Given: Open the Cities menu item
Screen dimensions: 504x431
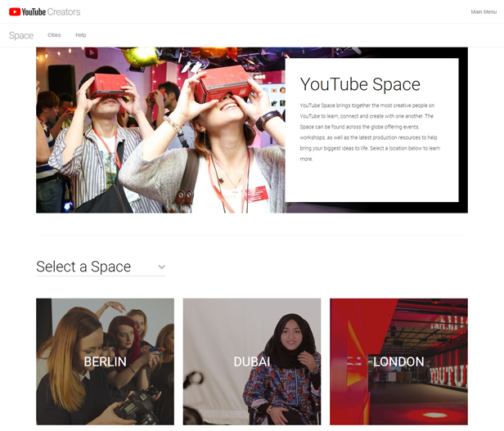Looking at the screenshot, I should [x=54, y=35].
